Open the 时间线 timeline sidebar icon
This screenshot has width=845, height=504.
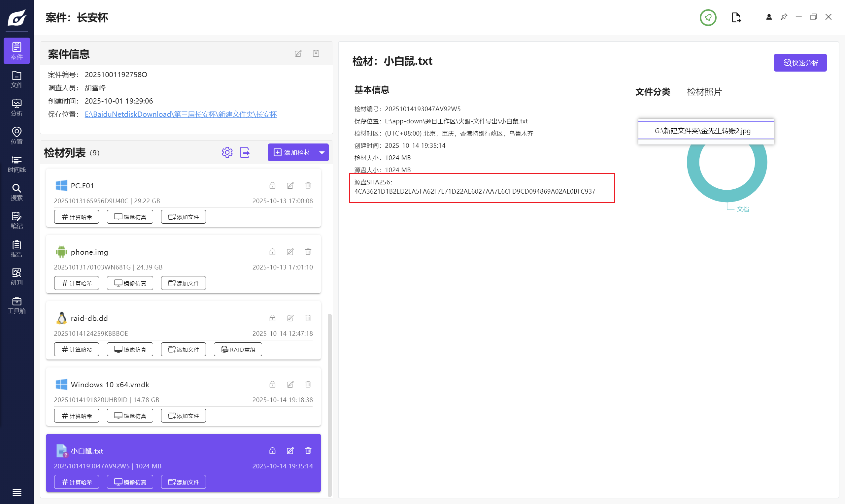coord(17,164)
